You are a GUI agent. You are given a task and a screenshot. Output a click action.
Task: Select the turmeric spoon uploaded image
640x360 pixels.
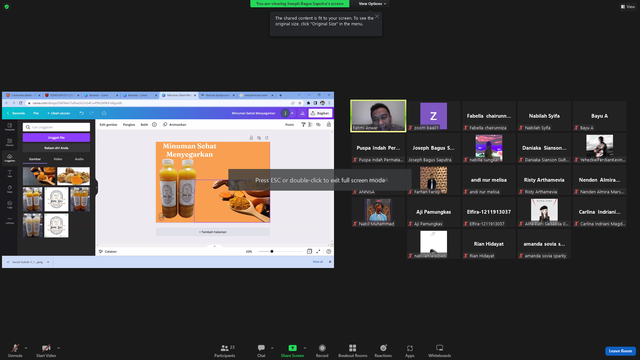39,176
